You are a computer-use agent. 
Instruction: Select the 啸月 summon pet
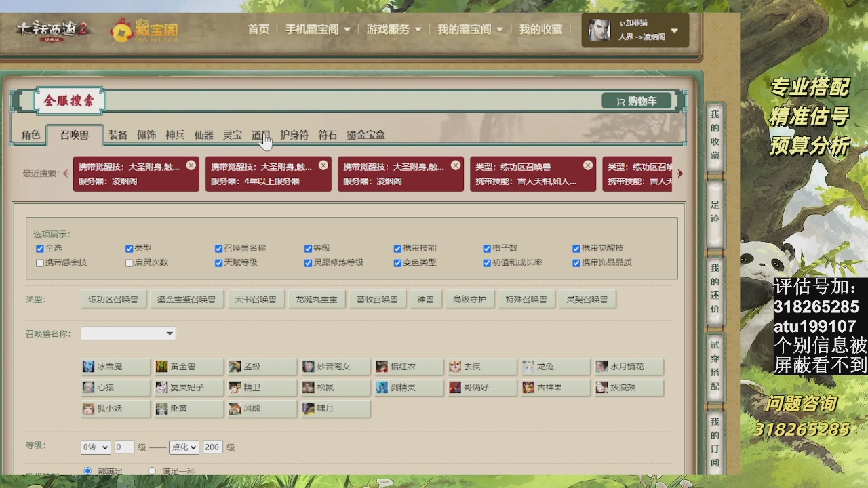(336, 409)
